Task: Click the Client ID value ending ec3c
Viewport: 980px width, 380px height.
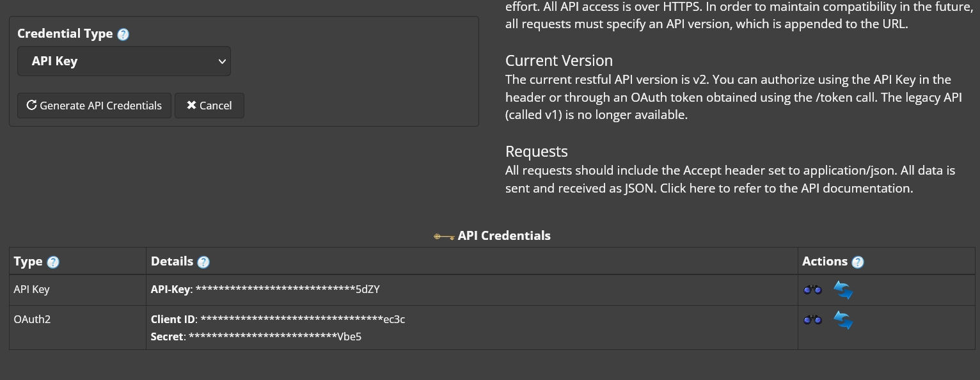Action: click(303, 319)
